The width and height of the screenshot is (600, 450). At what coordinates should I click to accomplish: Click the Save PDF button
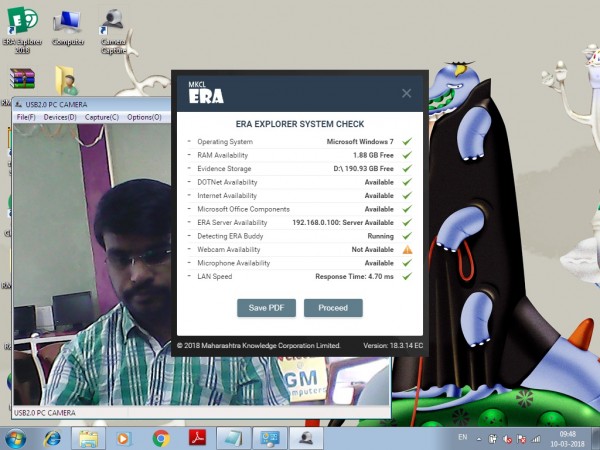pos(266,308)
